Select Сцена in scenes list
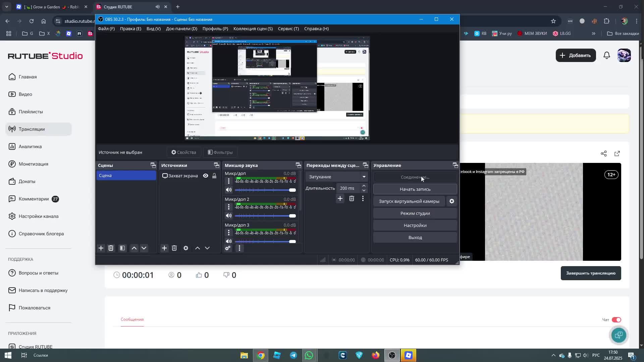This screenshot has width=644, height=362. [126, 176]
